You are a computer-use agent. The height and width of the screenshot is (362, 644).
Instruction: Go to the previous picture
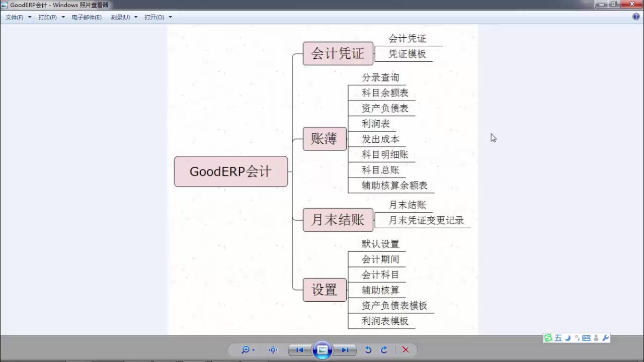(300, 350)
